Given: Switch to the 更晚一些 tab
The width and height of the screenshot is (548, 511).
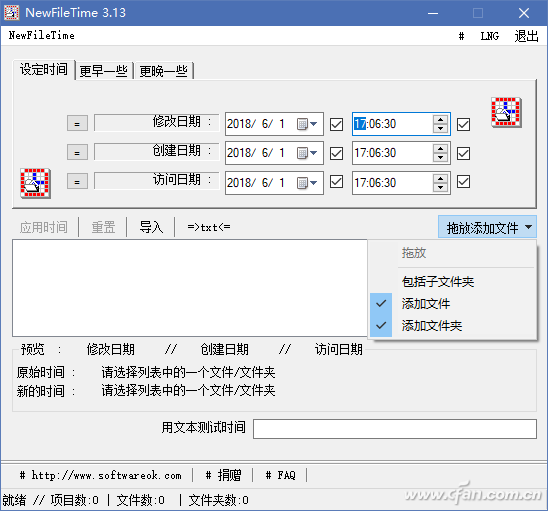Looking at the screenshot, I should 164,71.
